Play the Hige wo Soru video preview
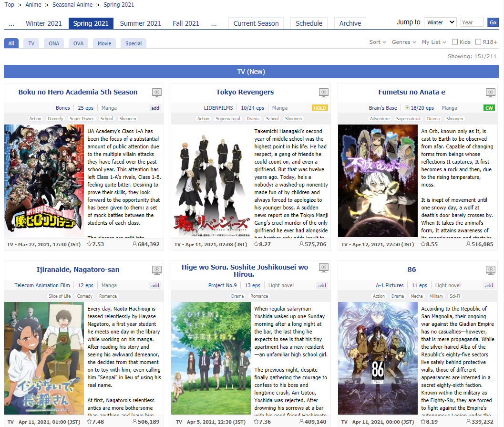The height and width of the screenshot is (427, 504). (x=323, y=268)
